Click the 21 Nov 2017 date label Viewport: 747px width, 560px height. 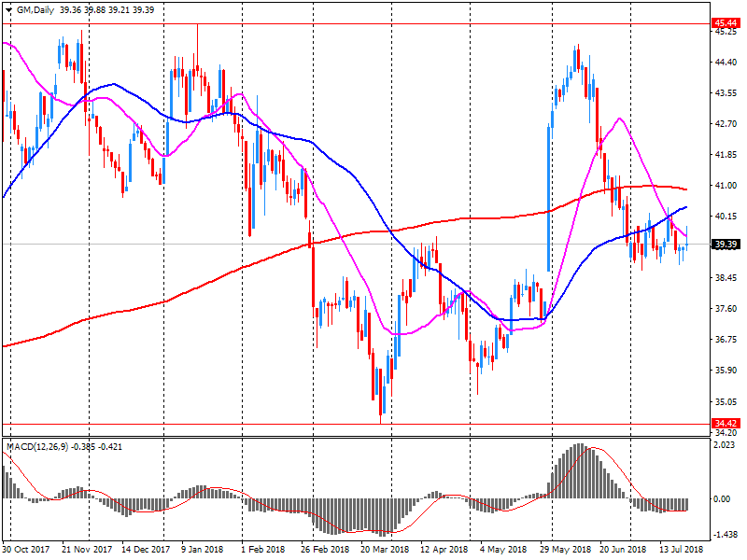click(87, 549)
